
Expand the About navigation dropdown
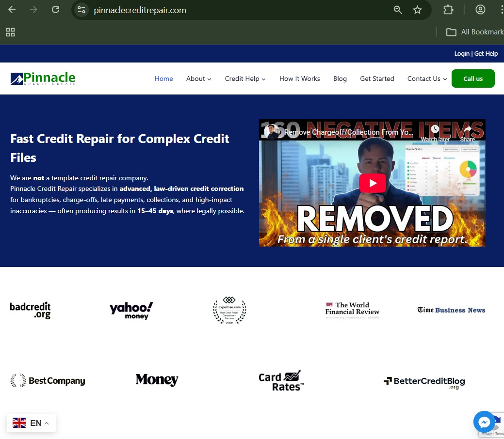click(198, 78)
